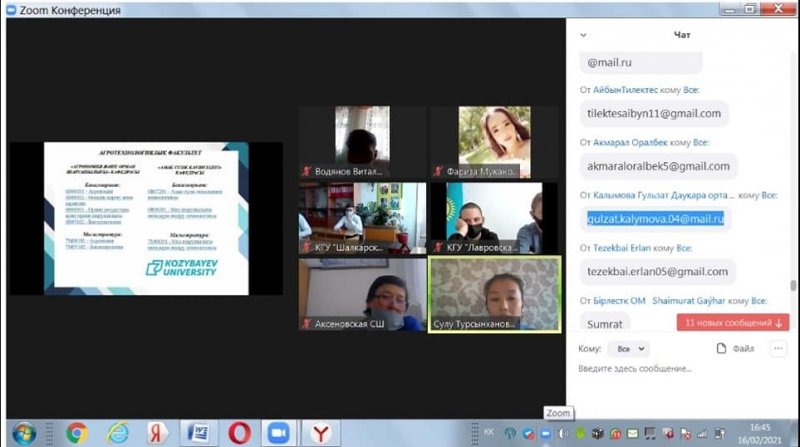Open the three-dots chat options button
This screenshot has height=447, width=800.
(778, 349)
